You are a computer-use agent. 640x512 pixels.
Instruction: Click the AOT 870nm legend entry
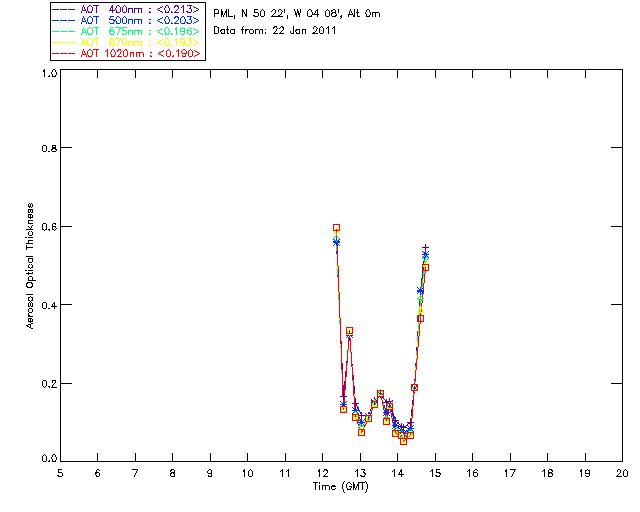[126, 42]
